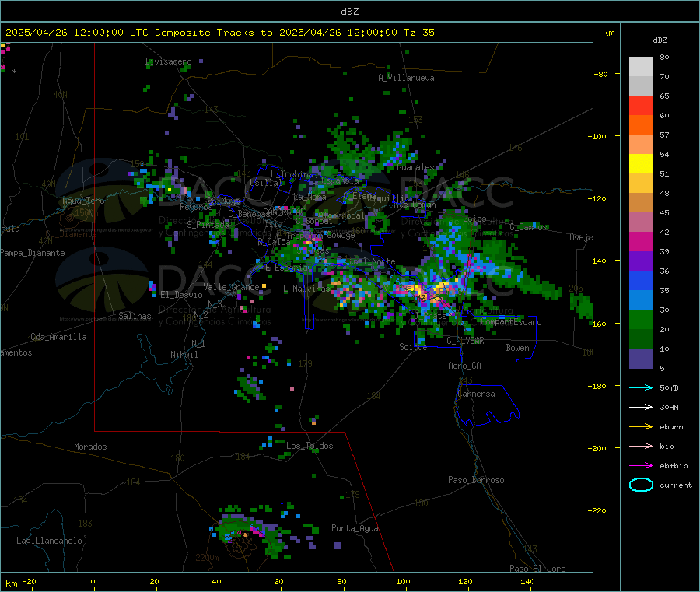
Task: Click the dBZ title at top
Action: (349, 12)
